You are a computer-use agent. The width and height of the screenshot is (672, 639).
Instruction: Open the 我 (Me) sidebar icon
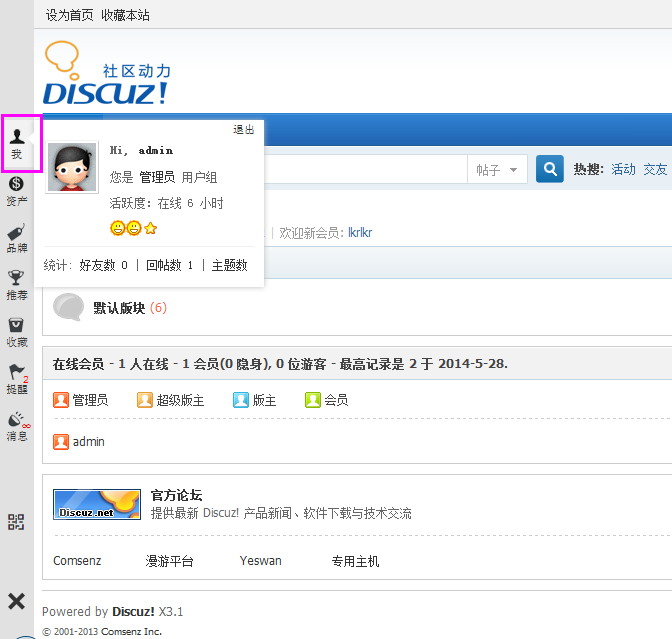pyautogui.click(x=17, y=144)
